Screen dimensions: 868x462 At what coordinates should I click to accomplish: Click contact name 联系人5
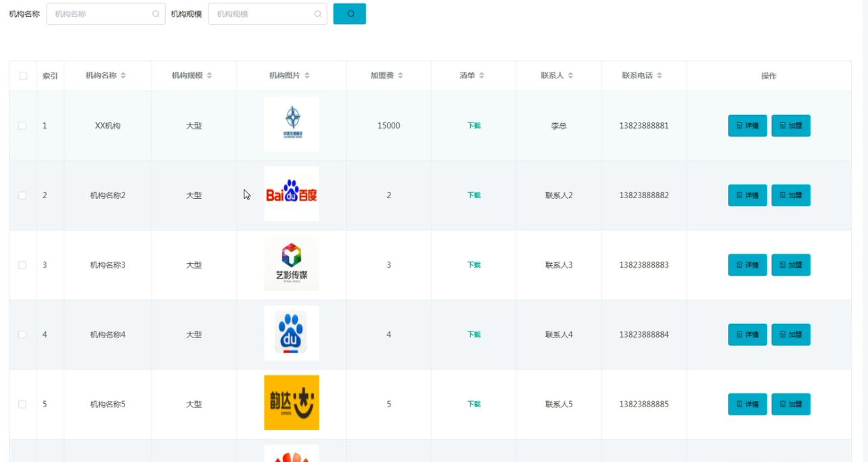coord(559,405)
